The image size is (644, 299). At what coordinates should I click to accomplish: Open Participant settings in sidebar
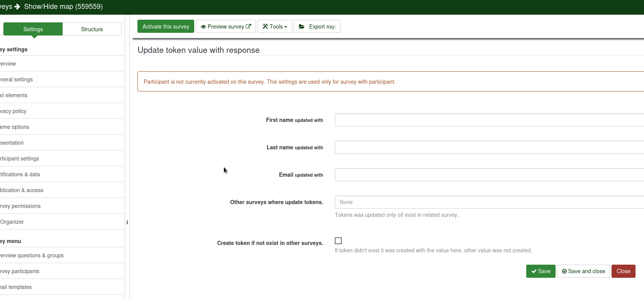click(20, 159)
